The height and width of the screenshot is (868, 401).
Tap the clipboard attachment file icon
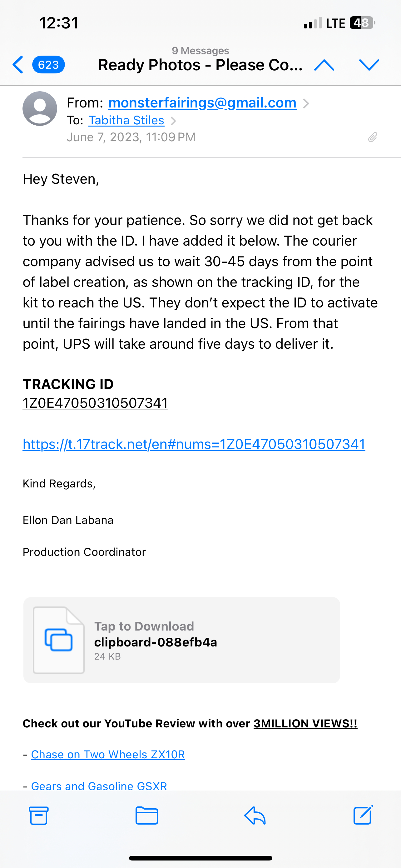[59, 640]
